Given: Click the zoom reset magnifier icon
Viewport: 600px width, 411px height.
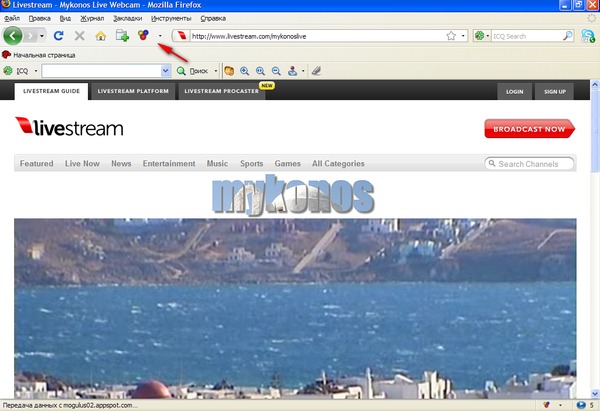Looking at the screenshot, I should pos(260,71).
